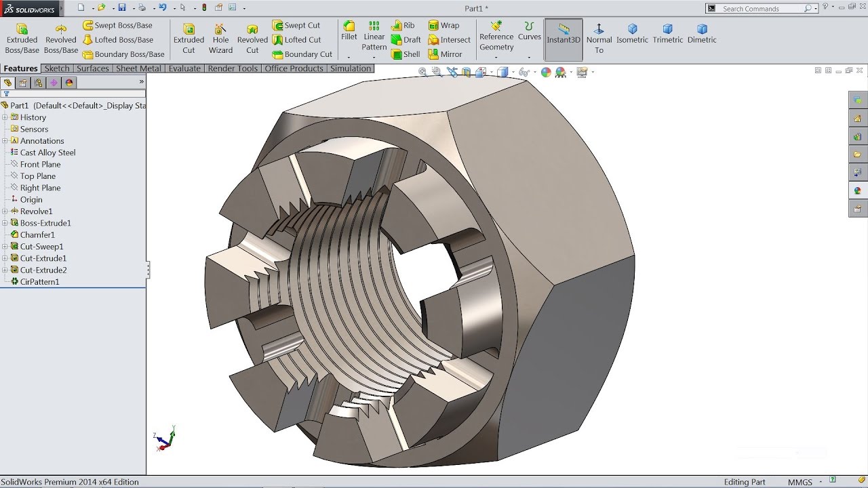Expand the History folder

pyautogui.click(x=4, y=117)
